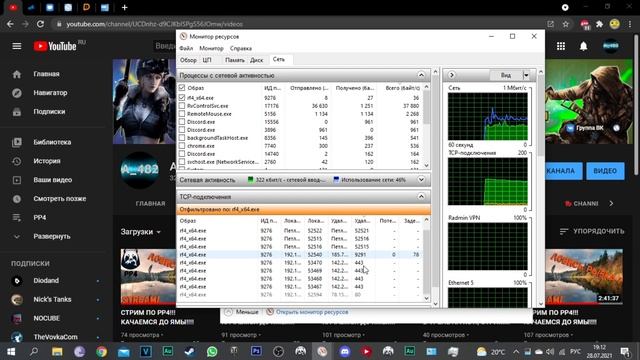Click Открыть монитор ресурсов link
This screenshot has width=640, height=360.
click(312, 312)
